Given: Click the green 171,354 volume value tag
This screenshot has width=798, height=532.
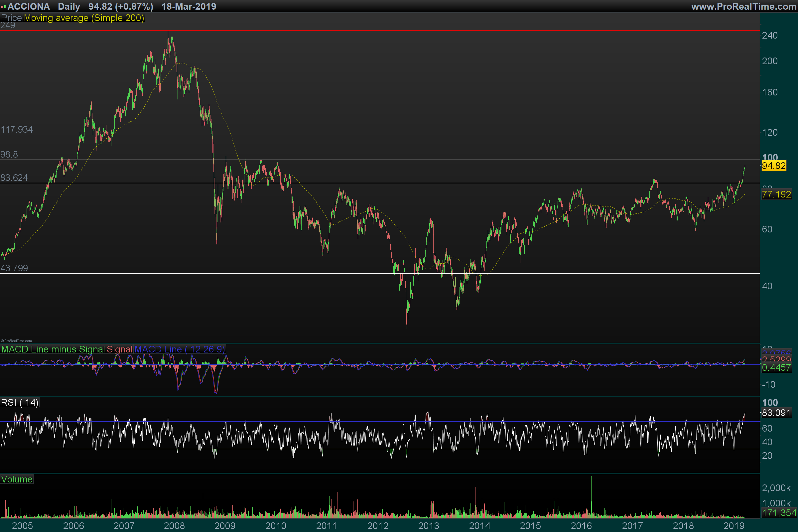Looking at the screenshot, I should coord(779,513).
